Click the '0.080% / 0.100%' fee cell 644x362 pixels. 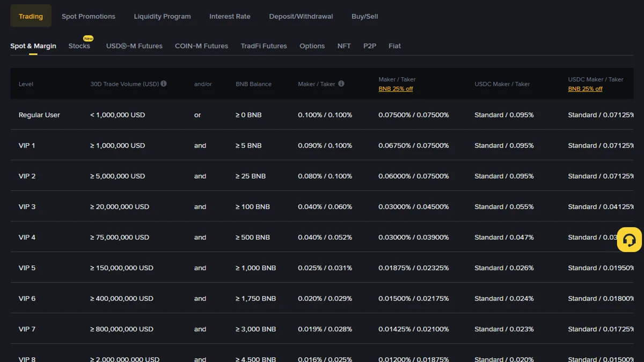325,176
